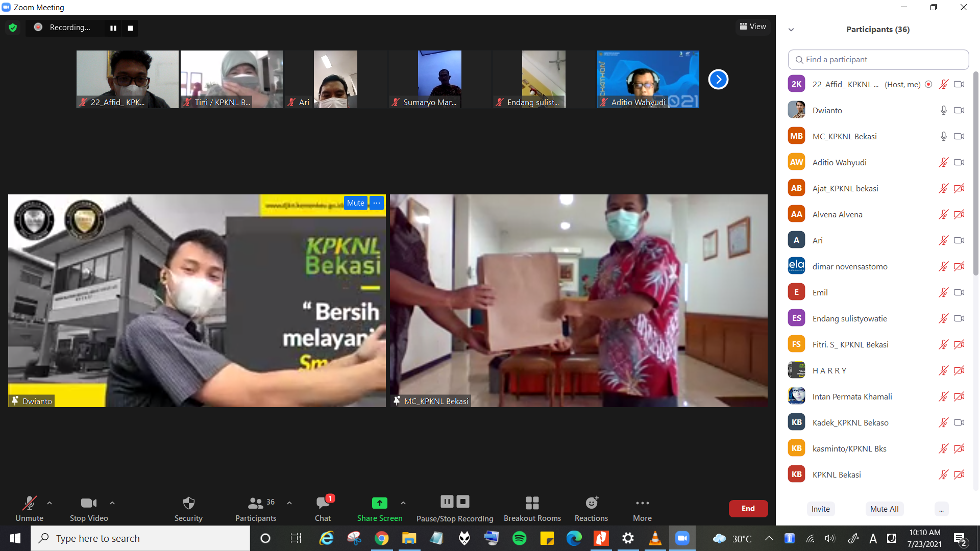Open the Chat panel icon
Viewport: 980px width, 551px height.
[x=323, y=504]
